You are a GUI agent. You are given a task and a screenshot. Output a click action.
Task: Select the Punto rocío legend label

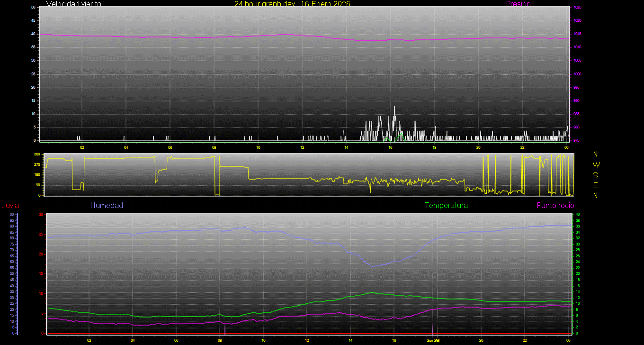tap(555, 206)
